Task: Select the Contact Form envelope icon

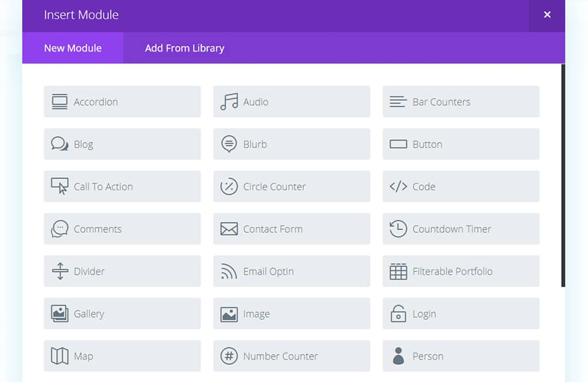Action: pos(229,229)
